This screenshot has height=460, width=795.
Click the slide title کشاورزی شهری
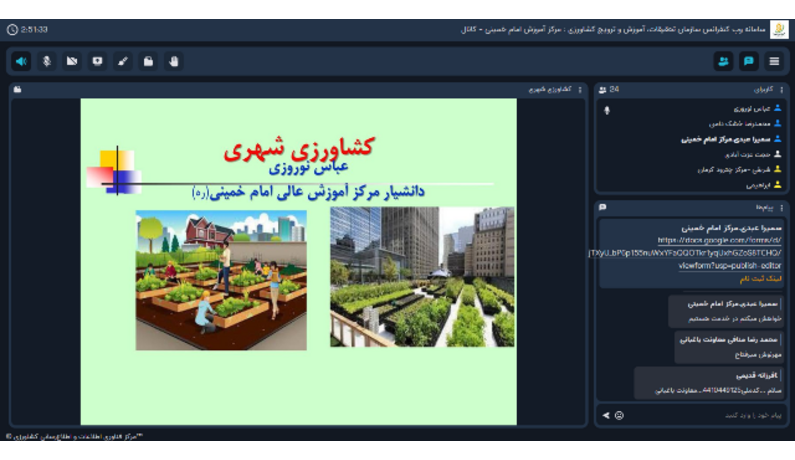[299, 148]
